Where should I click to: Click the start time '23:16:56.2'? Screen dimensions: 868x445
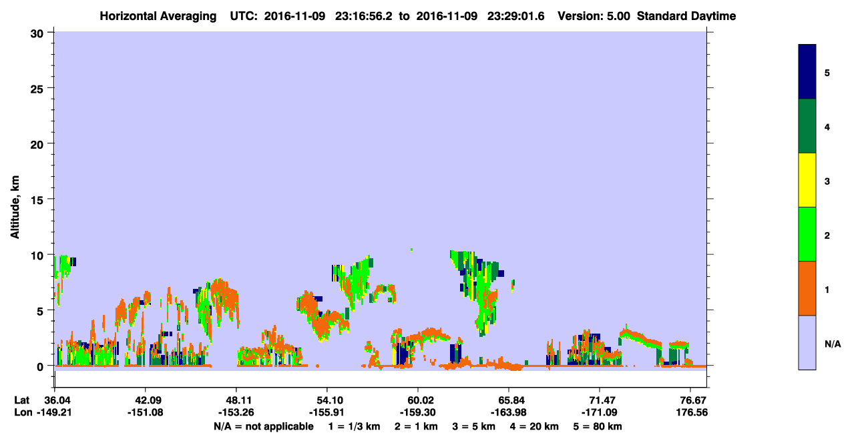(x=363, y=16)
